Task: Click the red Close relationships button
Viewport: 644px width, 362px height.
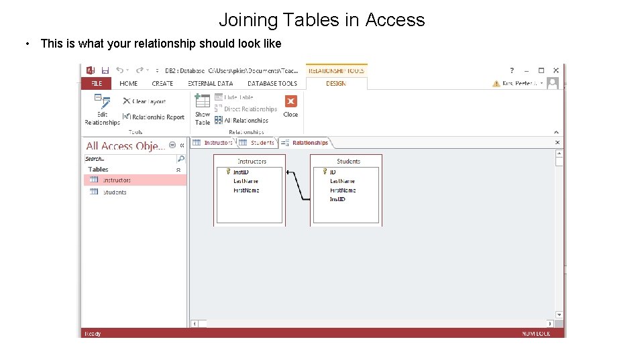Action: 290,106
